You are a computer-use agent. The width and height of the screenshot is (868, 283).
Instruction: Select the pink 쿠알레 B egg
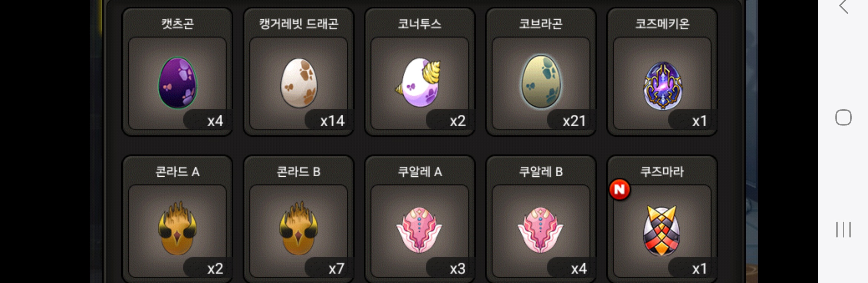[x=540, y=230]
